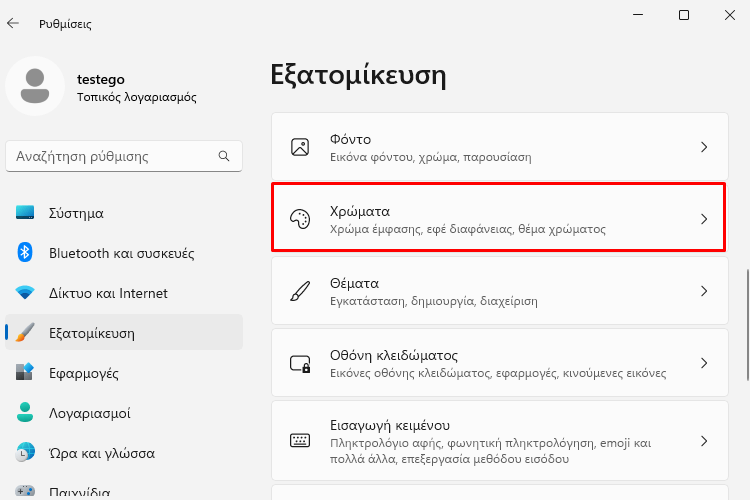Go to Δίκτυο και Internet settings
The image size is (750, 500).
pos(124,293)
